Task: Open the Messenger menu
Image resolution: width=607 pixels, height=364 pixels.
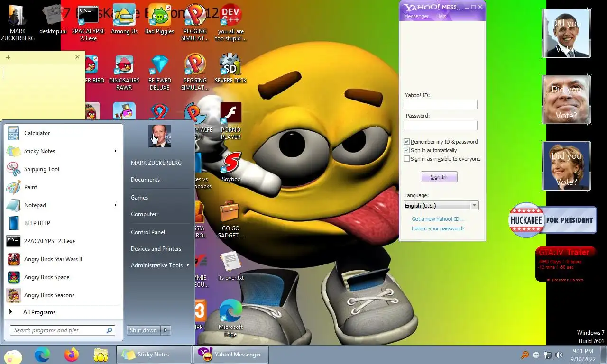Action: pos(416,16)
